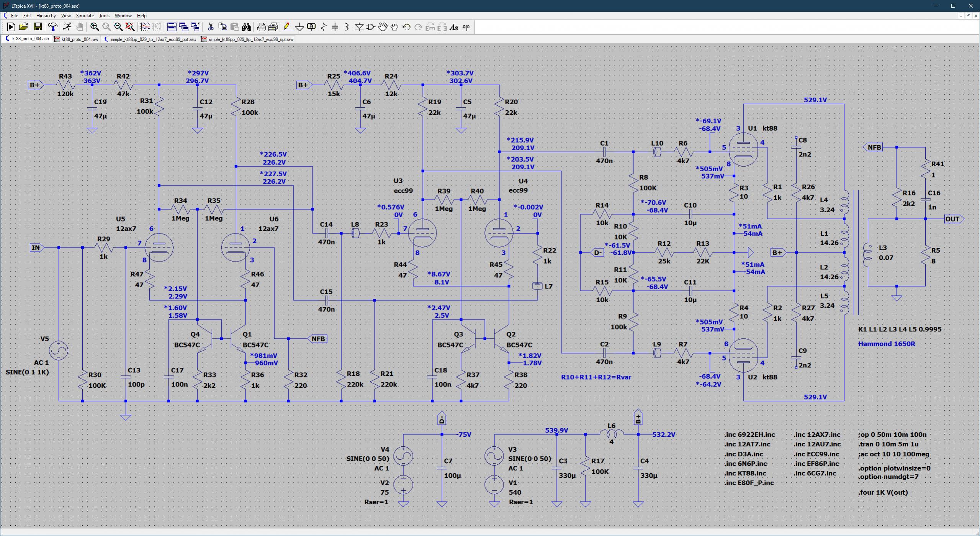Select the Draw Wire pencil tool
Viewport: 980px width, 536px height.
pos(288,27)
